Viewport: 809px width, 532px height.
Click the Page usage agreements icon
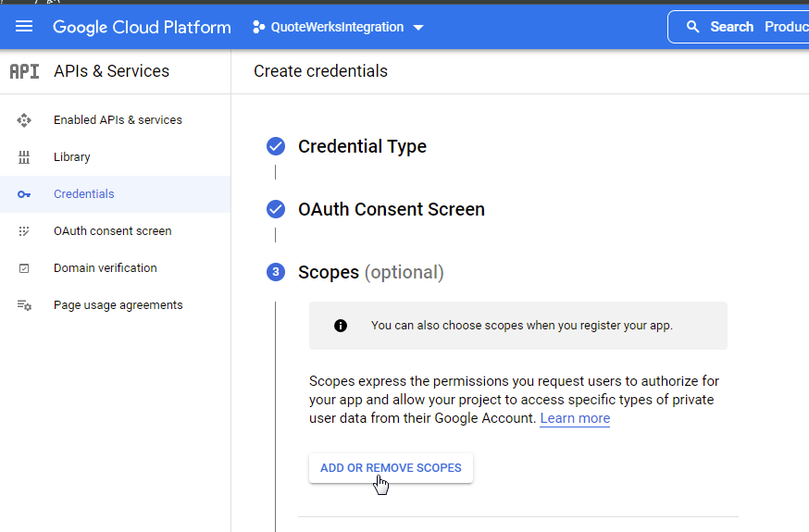[24, 305]
